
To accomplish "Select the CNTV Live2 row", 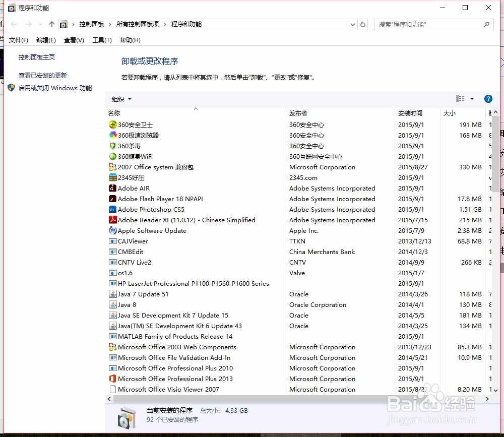I will point(299,263).
